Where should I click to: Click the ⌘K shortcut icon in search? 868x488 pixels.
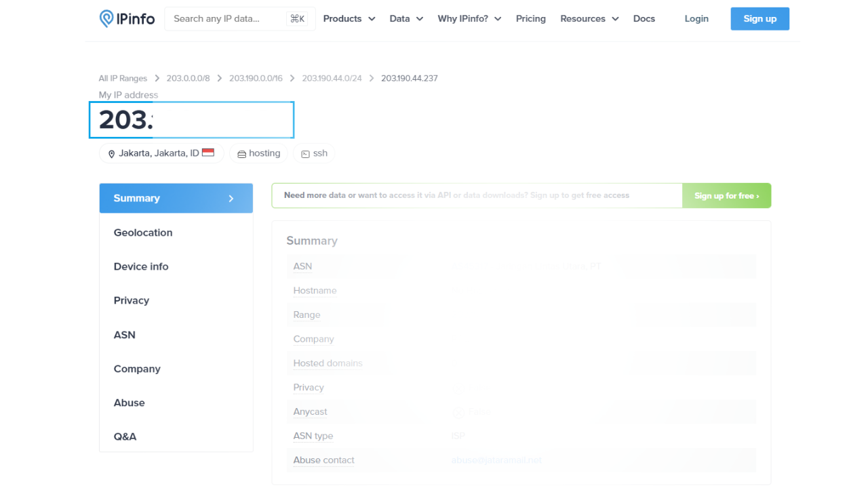click(298, 18)
